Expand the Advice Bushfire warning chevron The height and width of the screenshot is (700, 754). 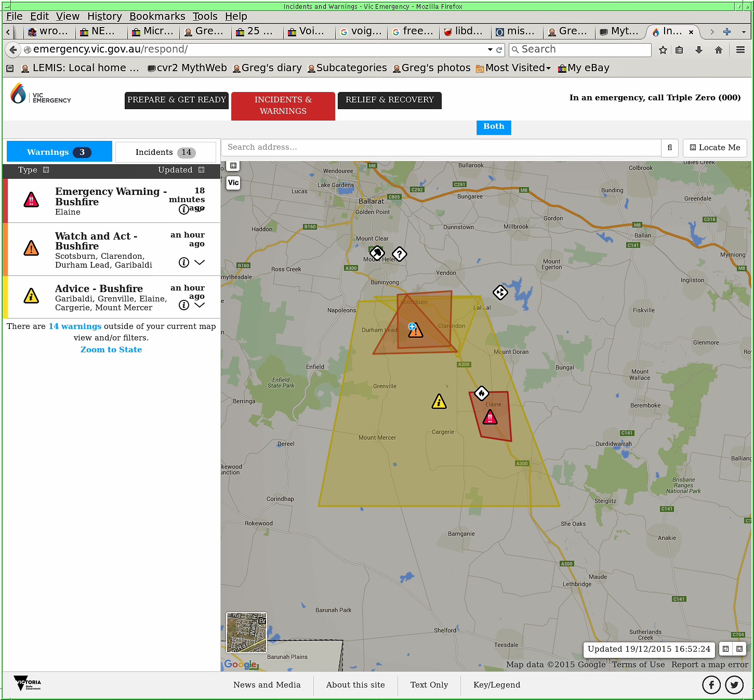(200, 305)
